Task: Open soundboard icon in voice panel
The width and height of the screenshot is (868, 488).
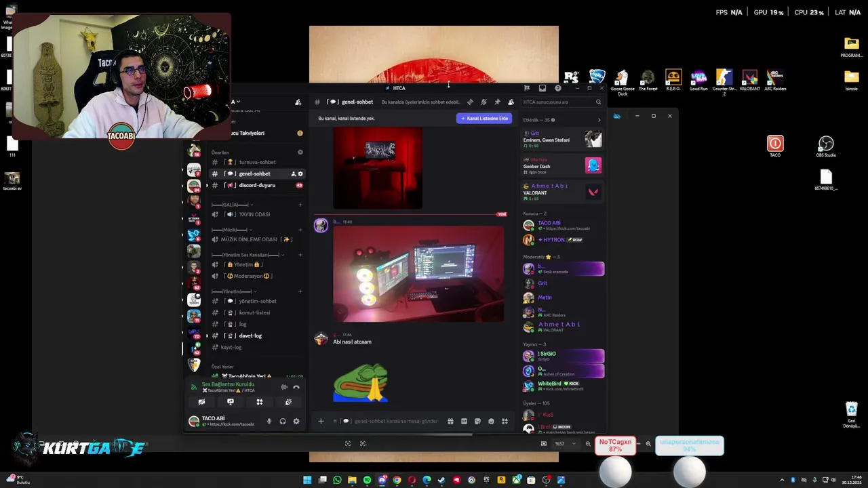Action: (x=289, y=402)
